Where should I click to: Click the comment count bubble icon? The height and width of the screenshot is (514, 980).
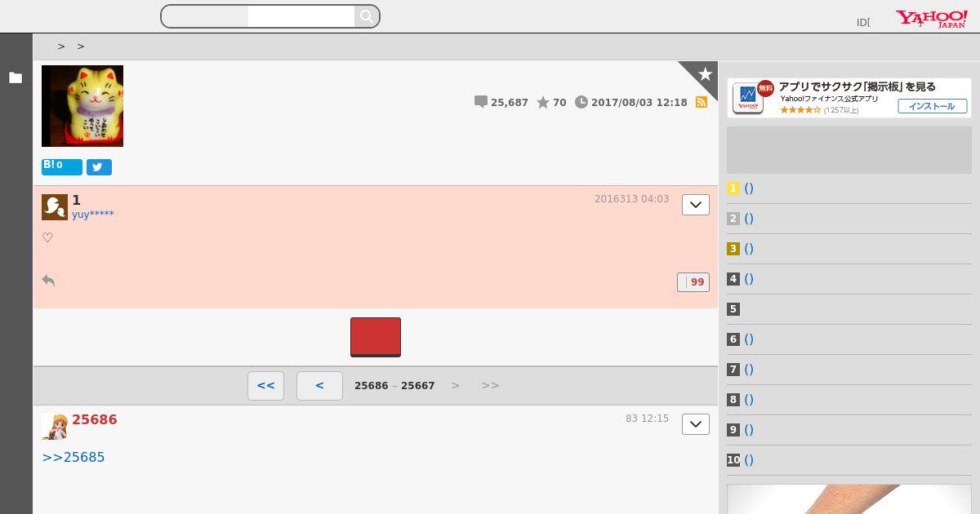[481, 102]
